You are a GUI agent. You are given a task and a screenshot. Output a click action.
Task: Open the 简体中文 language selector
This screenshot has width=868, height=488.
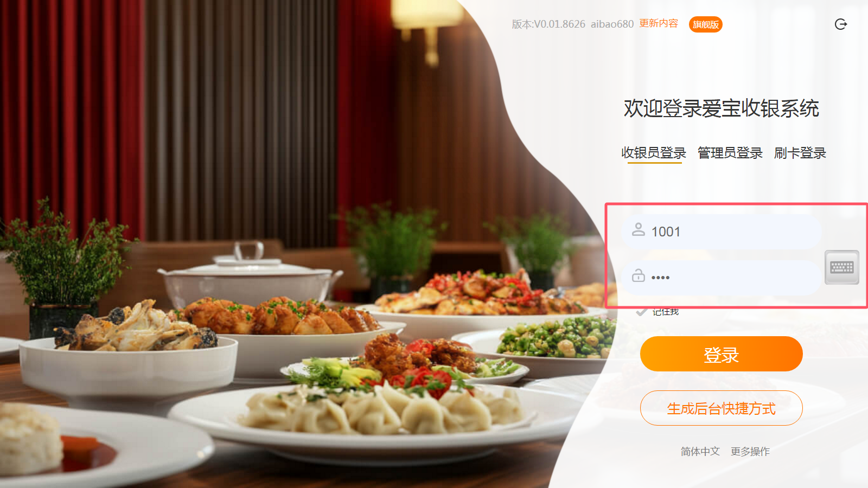click(x=700, y=451)
